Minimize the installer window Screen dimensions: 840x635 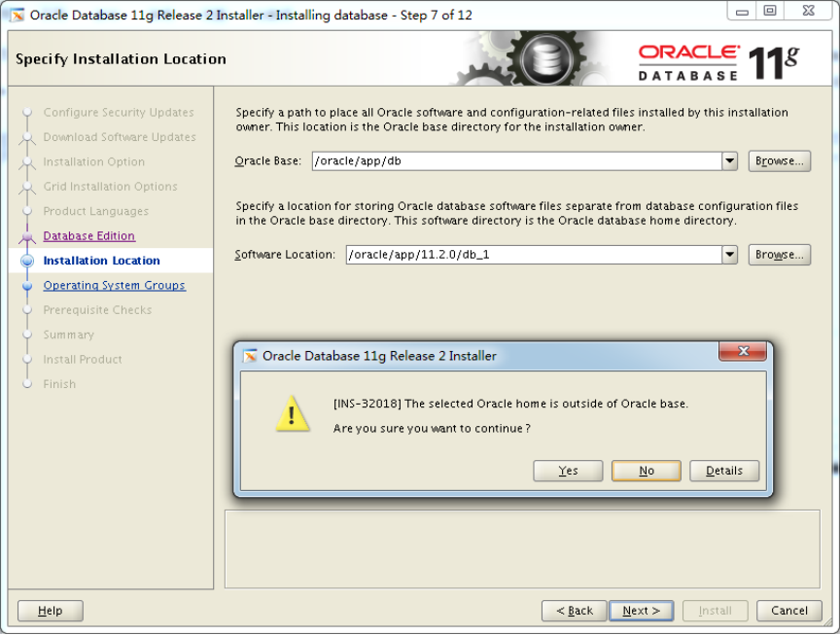[742, 12]
